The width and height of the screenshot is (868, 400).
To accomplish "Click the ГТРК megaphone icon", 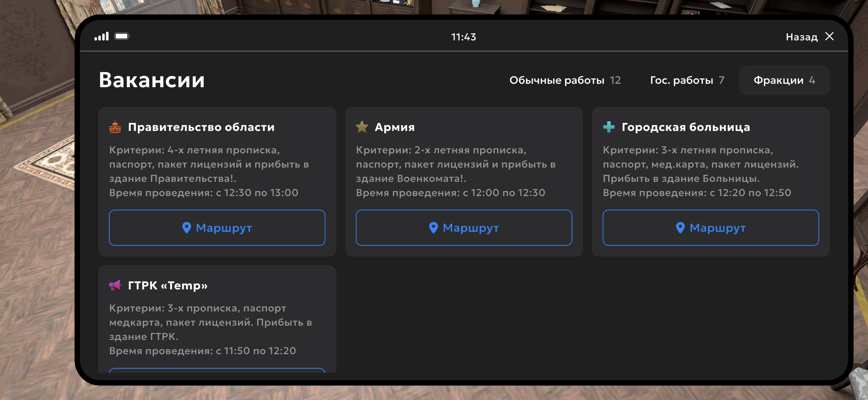I will pos(115,285).
